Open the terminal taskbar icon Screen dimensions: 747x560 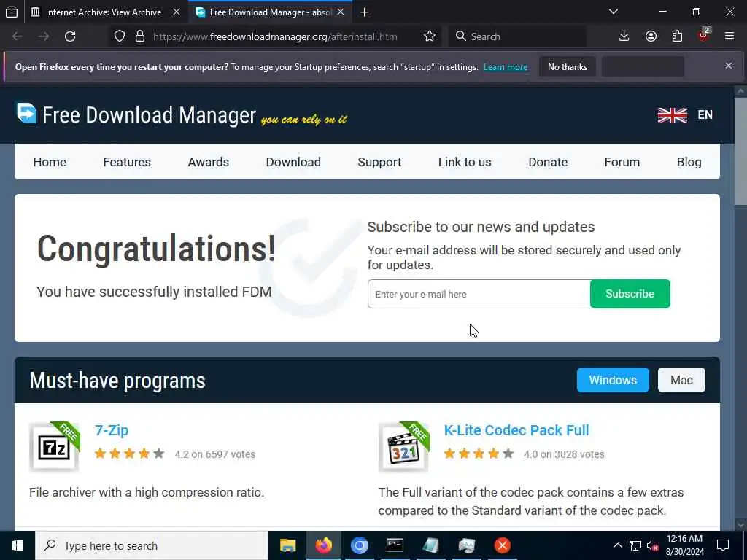click(395, 545)
